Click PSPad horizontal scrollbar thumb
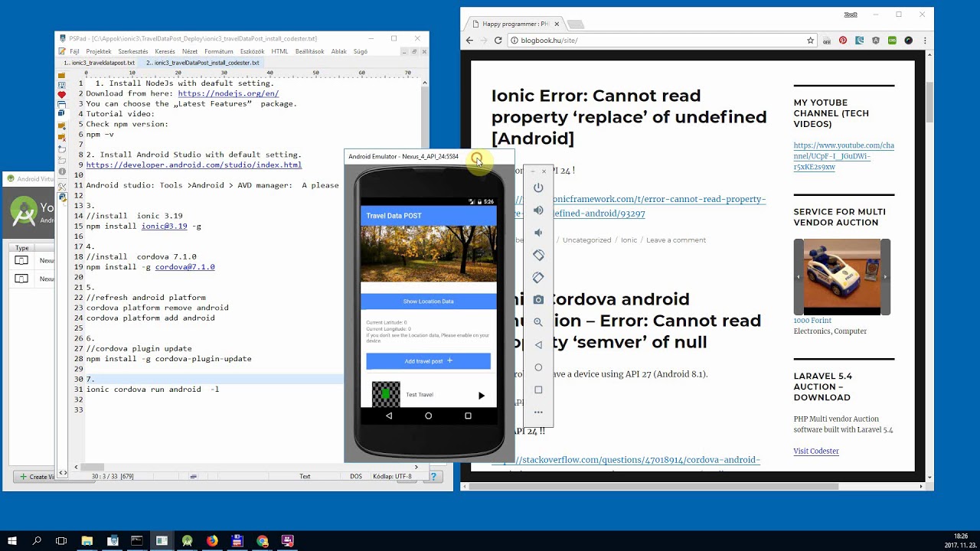Screen dimensions: 980x551 [92, 467]
